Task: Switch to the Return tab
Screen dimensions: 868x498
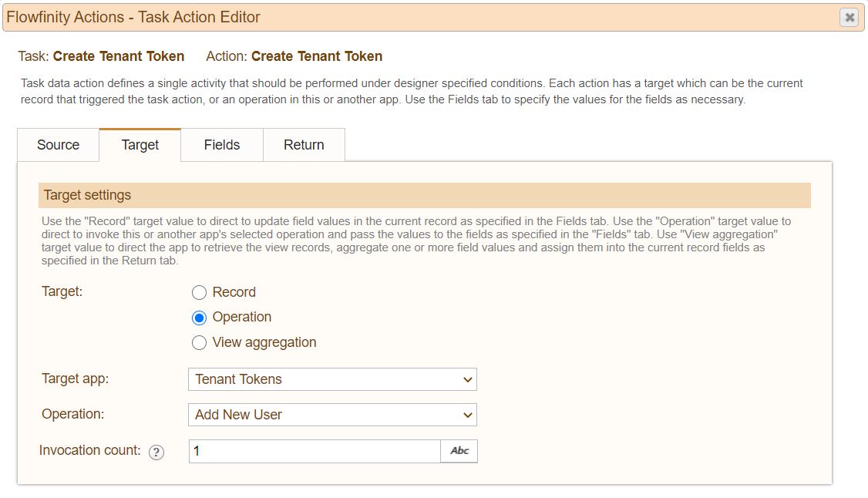Action: (x=304, y=145)
